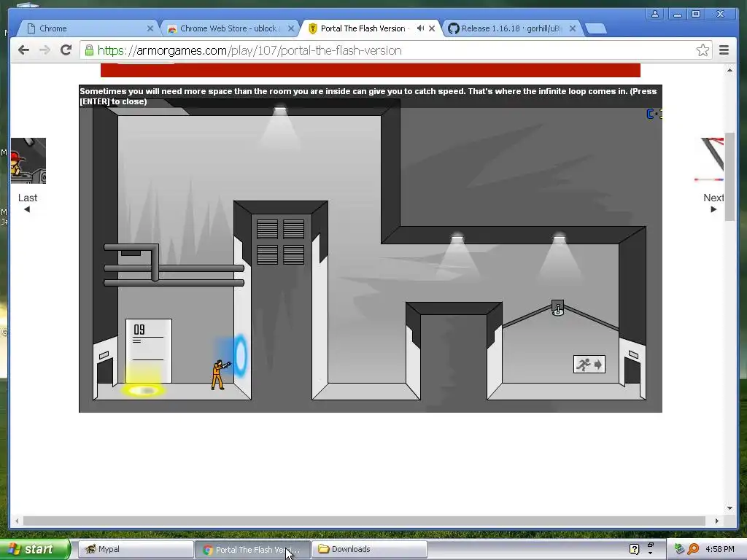This screenshot has width=747, height=560.
Task: Click the browser forward arrow
Action: click(44, 50)
